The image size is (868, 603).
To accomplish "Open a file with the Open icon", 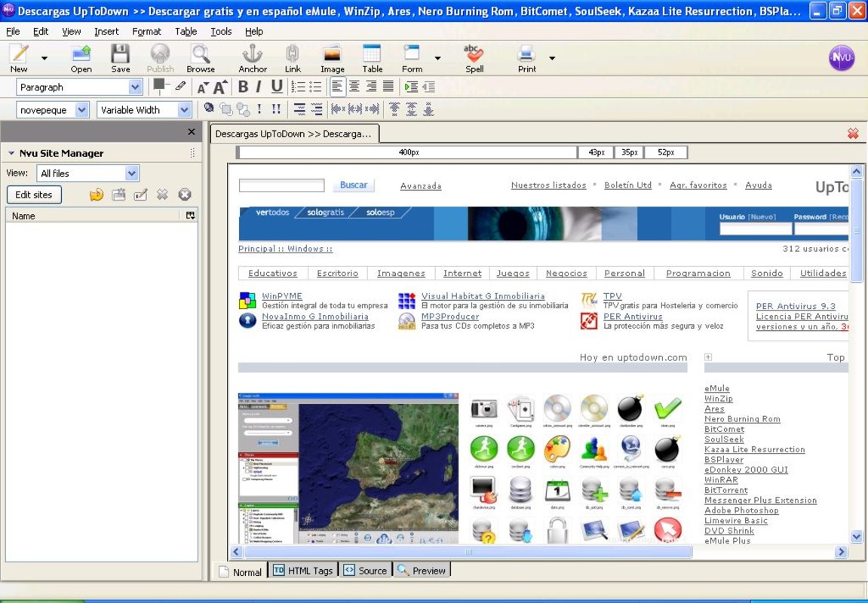I will coord(81,57).
